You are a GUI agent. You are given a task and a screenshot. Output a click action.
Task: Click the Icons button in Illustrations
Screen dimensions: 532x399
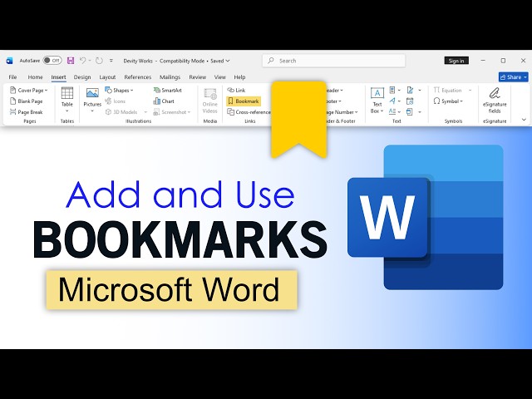pyautogui.click(x=116, y=101)
